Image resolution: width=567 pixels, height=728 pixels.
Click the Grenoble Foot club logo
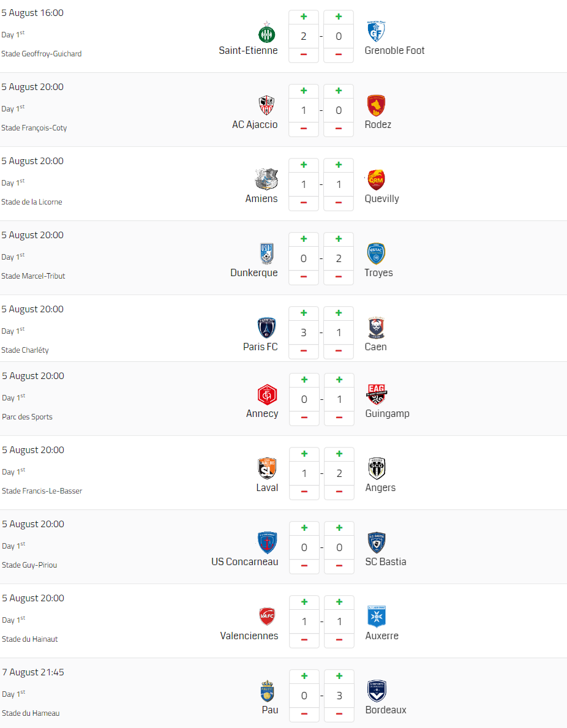tap(376, 32)
